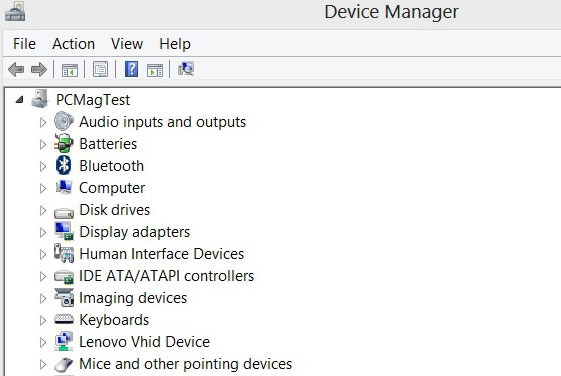The image size is (561, 376).
Task: Select the Lenovo Vhid Device entry
Action: click(x=144, y=342)
